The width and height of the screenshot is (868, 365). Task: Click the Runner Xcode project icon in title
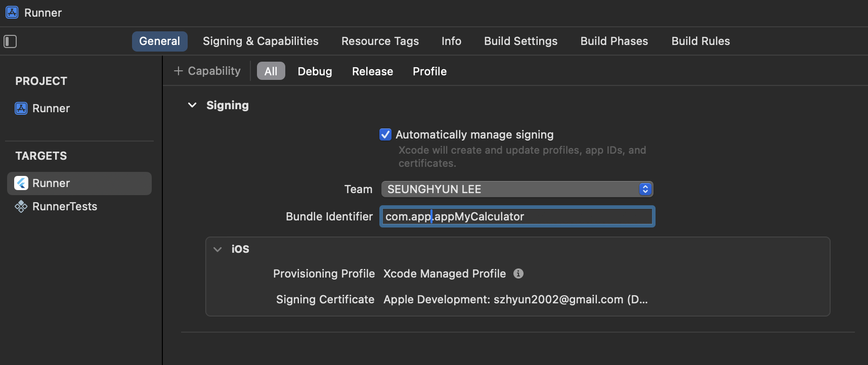point(12,13)
